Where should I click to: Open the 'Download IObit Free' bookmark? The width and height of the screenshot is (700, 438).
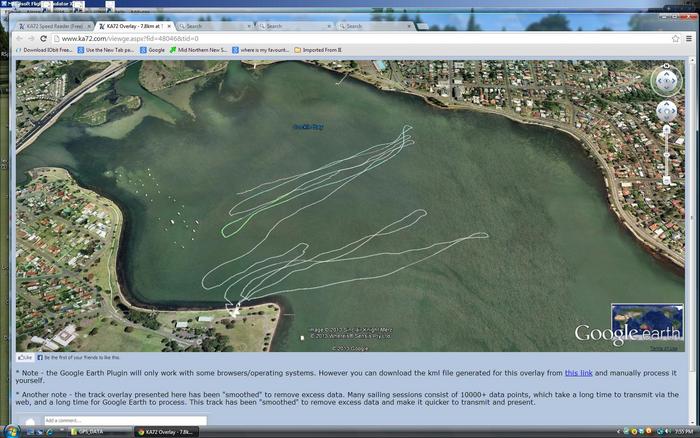pyautogui.click(x=47, y=49)
